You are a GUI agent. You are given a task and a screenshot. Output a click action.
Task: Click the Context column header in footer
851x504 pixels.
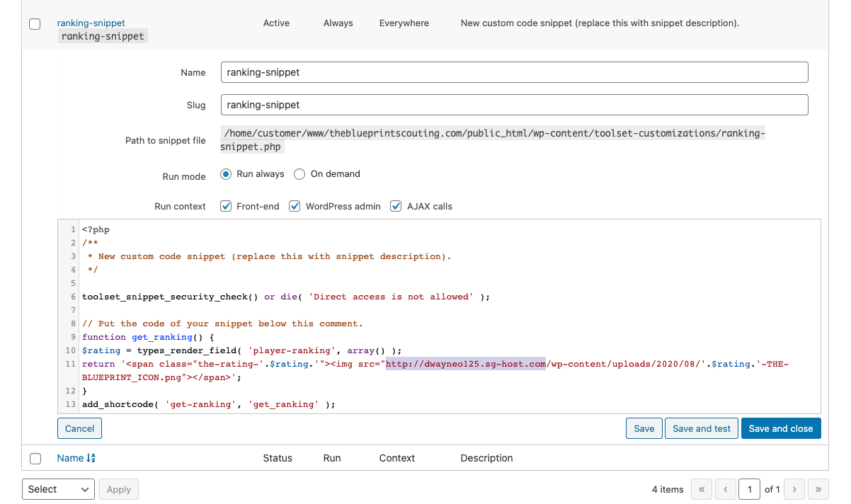pyautogui.click(x=397, y=458)
